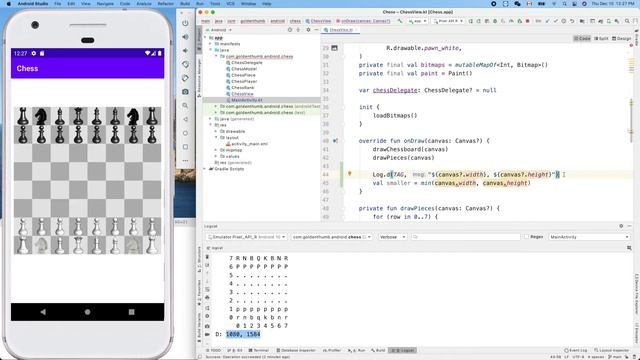
Task: Open Project panel settings gear icon
Action: [308, 30]
